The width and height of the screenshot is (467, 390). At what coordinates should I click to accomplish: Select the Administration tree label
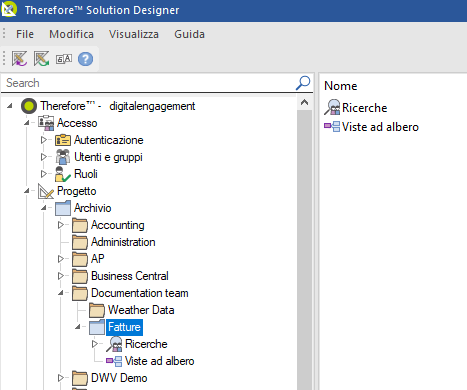coord(123,242)
